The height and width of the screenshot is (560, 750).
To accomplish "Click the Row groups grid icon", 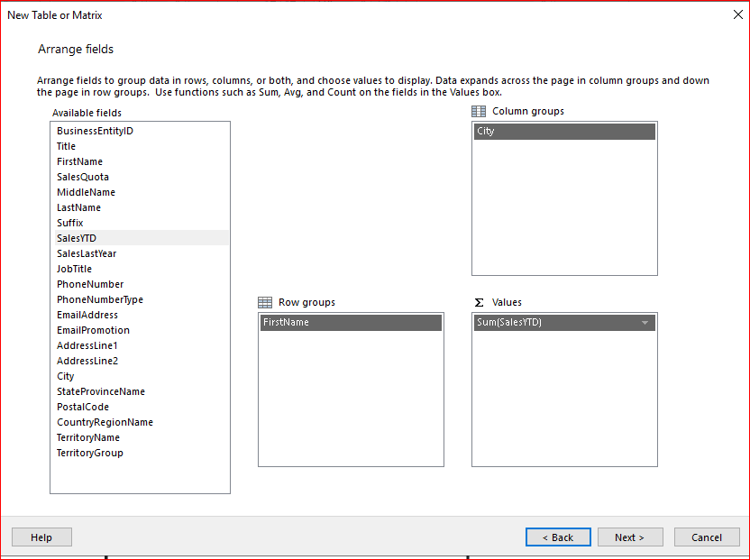I will point(265,302).
